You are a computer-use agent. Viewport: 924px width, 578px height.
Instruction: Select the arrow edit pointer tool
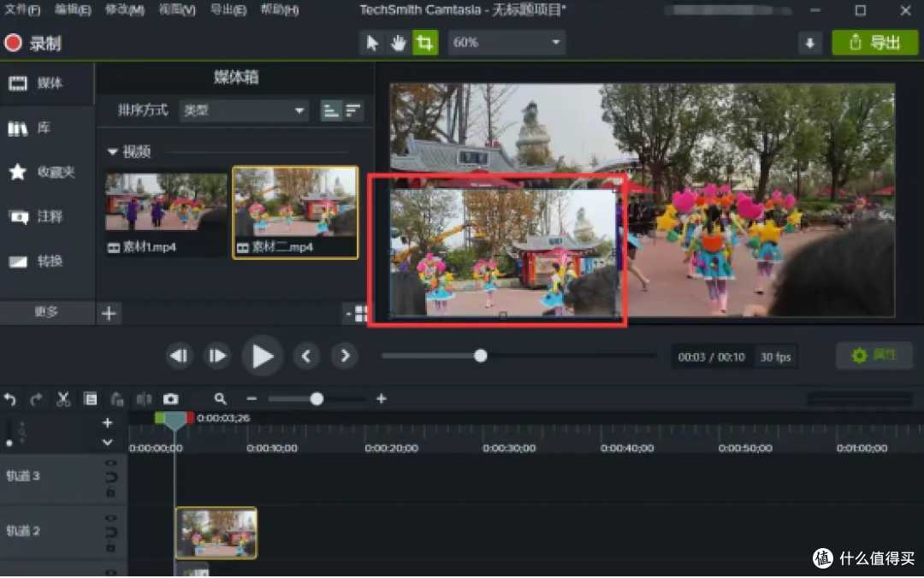click(372, 43)
